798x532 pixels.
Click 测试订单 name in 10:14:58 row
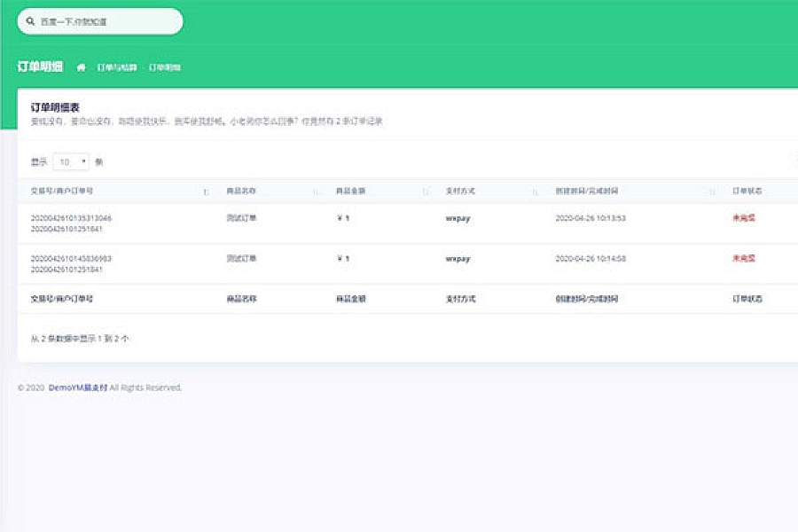coord(241,259)
